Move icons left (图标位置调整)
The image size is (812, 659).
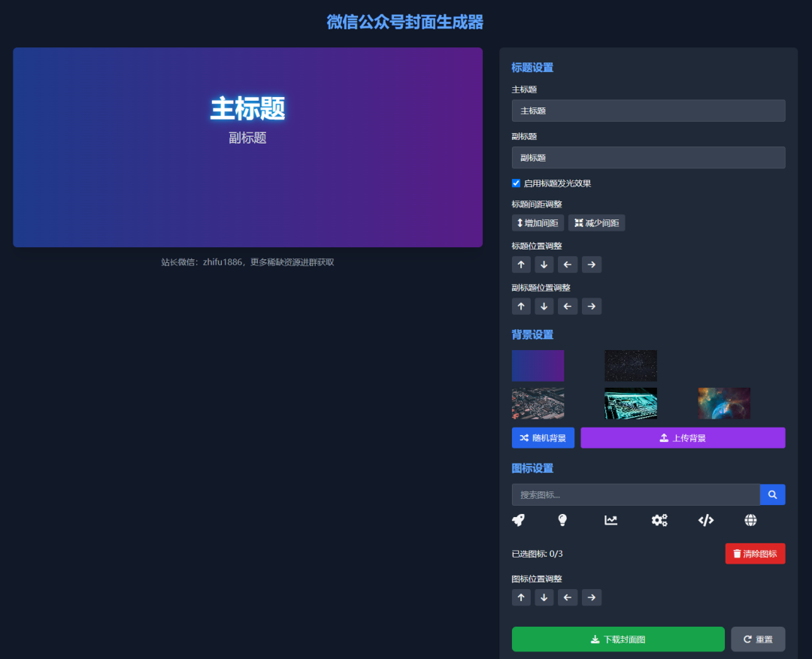pos(568,597)
